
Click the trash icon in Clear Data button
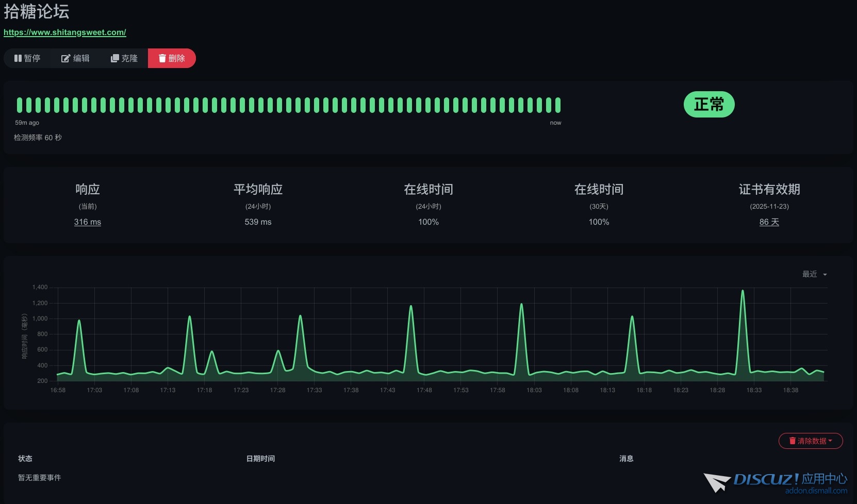792,441
